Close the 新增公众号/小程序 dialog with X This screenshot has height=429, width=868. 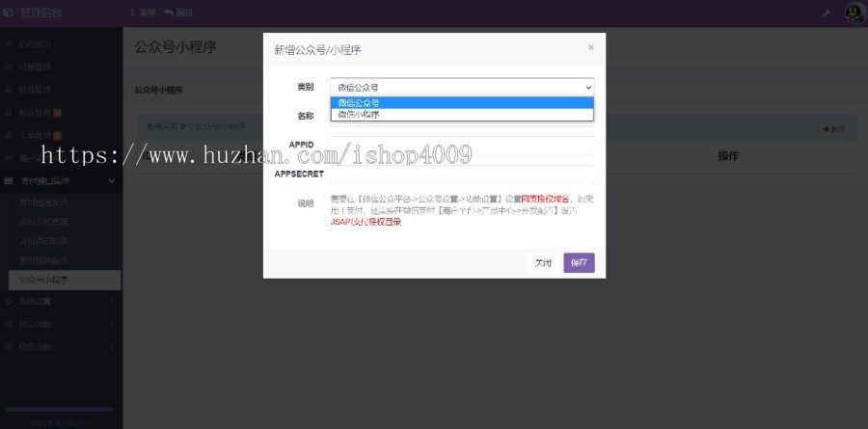[590, 47]
